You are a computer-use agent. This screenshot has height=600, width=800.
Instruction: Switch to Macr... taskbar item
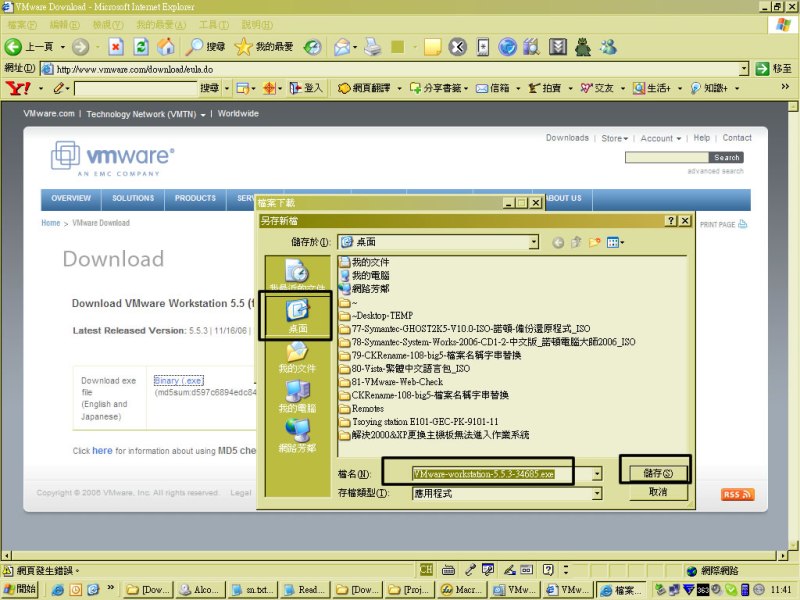pos(461,590)
